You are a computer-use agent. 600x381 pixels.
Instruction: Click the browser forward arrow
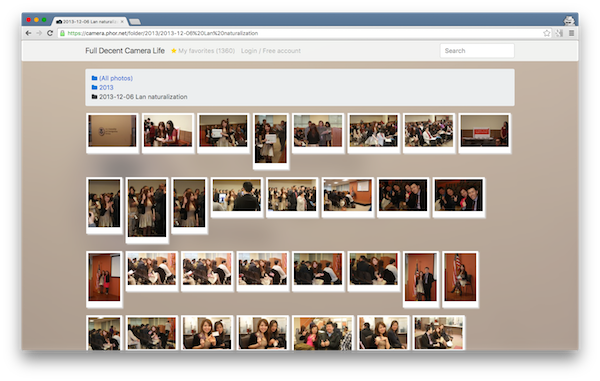pos(39,33)
